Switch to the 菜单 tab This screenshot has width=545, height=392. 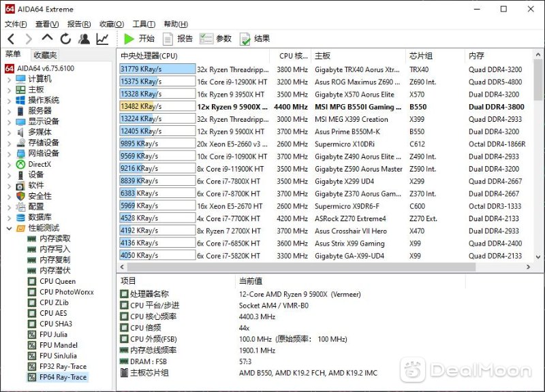click(x=13, y=54)
